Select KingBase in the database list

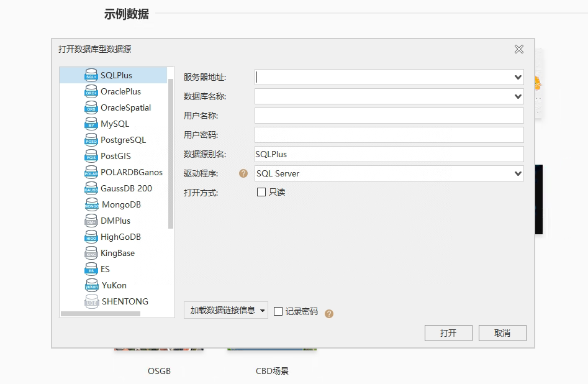click(118, 253)
